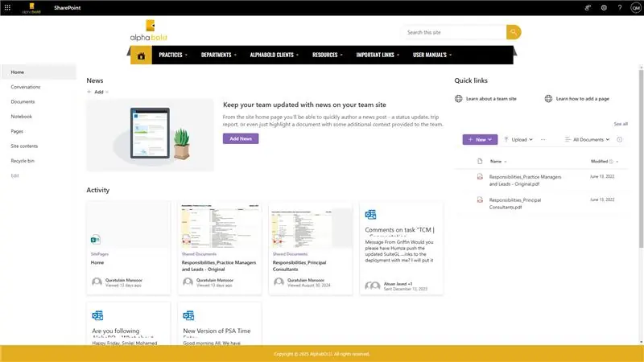Open Learn how to add a page link
The height and width of the screenshot is (362, 644).
(582, 98)
